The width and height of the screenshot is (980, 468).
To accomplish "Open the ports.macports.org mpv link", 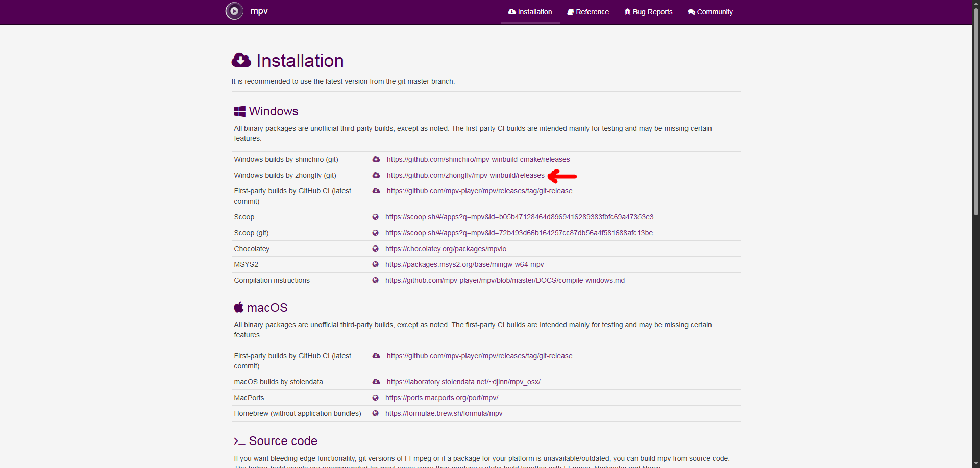I will coord(442,398).
